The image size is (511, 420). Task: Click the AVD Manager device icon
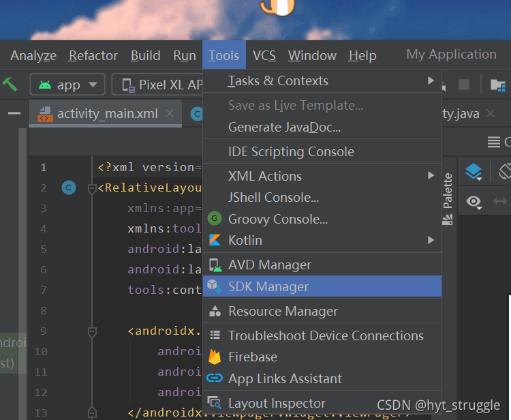click(215, 265)
